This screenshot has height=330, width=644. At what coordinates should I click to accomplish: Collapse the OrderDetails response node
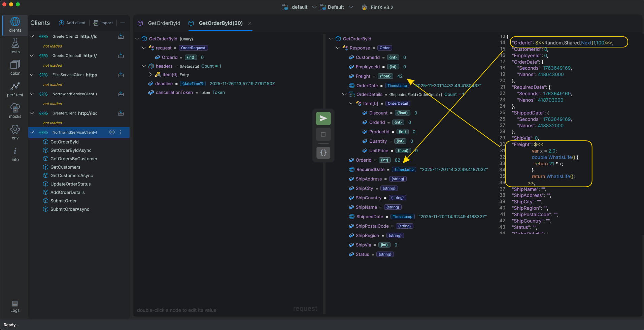tap(344, 95)
